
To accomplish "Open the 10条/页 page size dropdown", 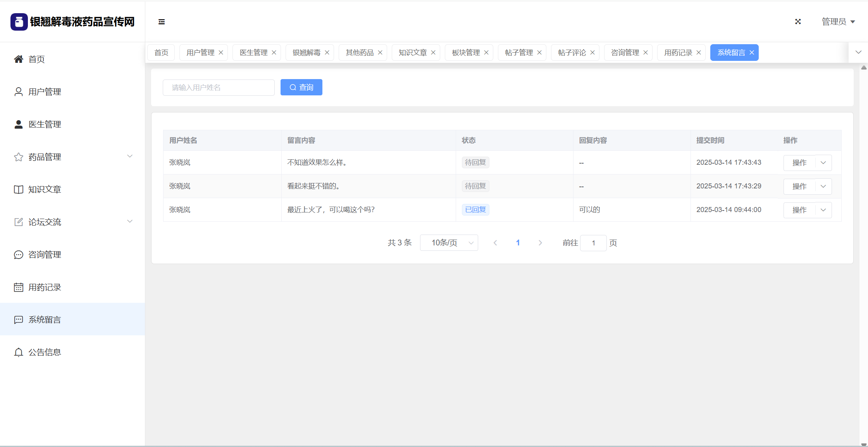I will 449,243.
